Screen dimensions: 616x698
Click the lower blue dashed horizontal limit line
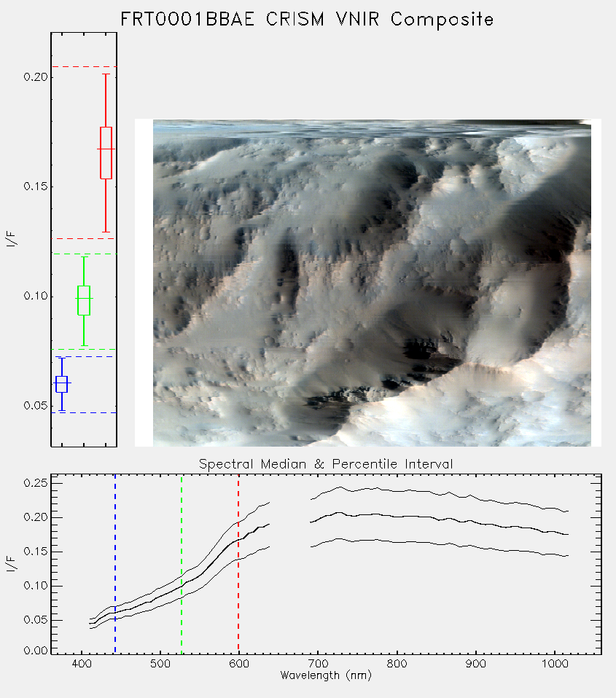click(x=84, y=412)
